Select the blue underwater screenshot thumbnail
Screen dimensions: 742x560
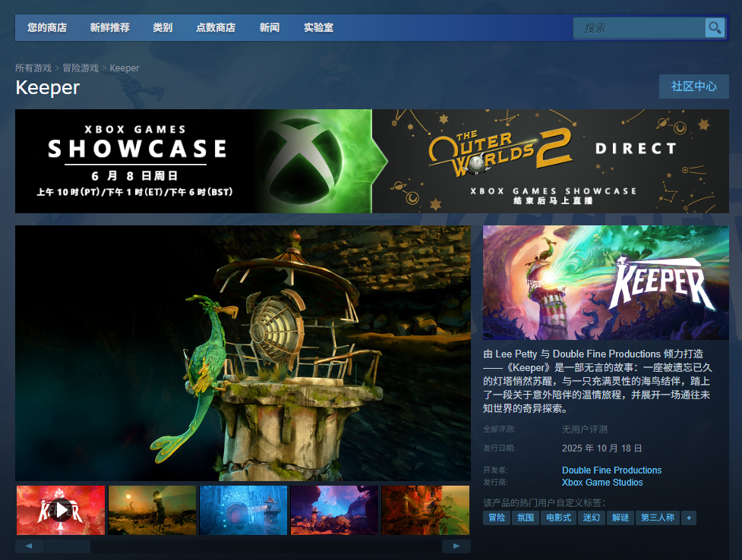click(x=243, y=510)
